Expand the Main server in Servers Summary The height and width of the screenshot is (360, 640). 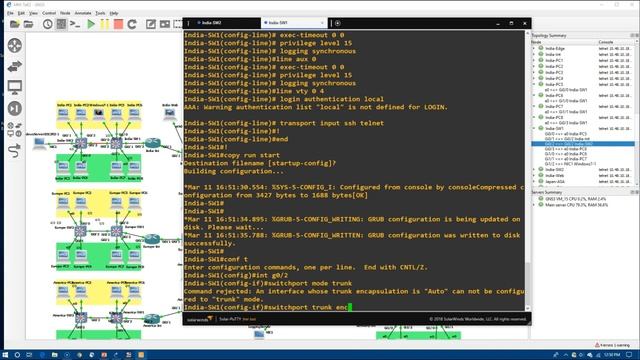coord(533,204)
